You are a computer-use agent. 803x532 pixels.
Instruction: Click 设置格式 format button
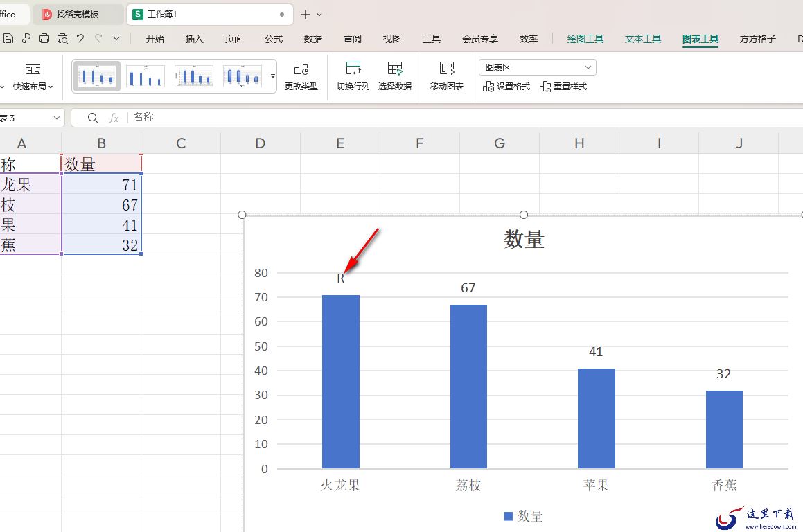tap(506, 87)
